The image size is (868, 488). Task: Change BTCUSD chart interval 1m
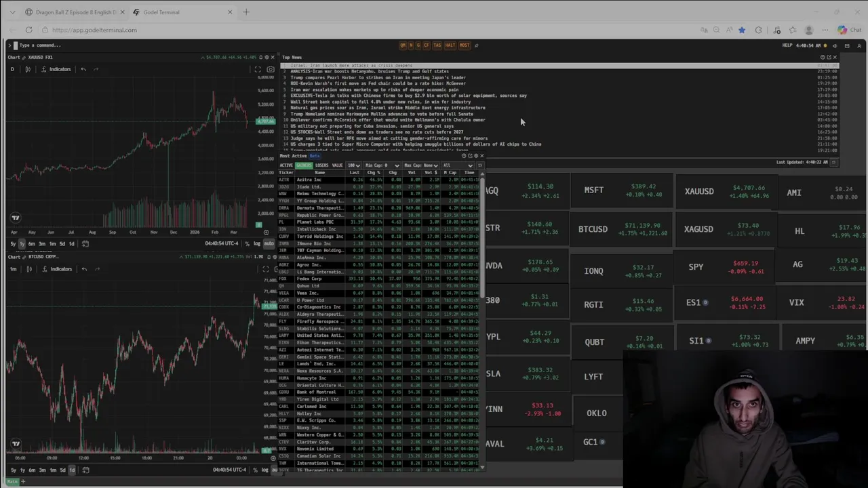13,269
